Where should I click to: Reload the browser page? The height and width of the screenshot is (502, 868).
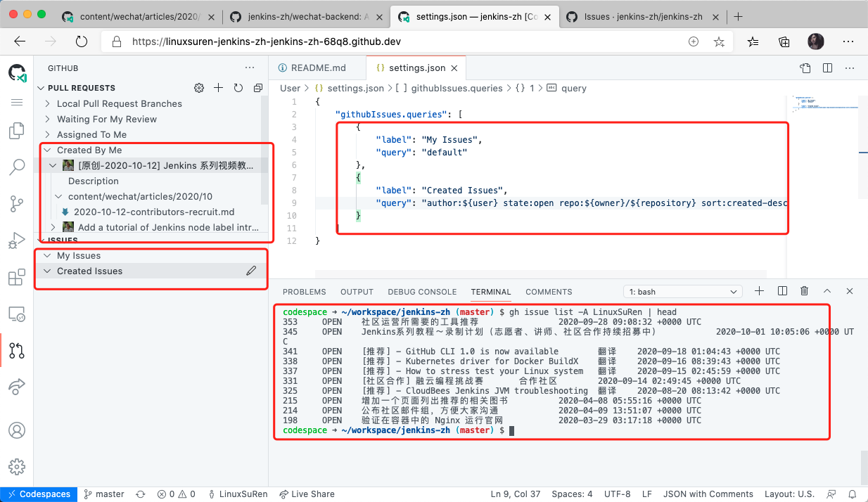(x=82, y=41)
